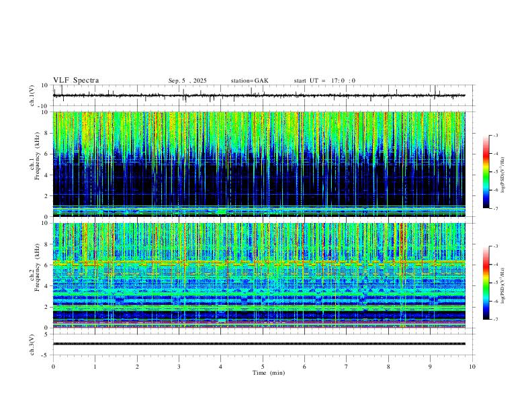Viewport: 532px width, 411px height.
Task: Click the time axis tick label '6'
Action: (x=304, y=367)
